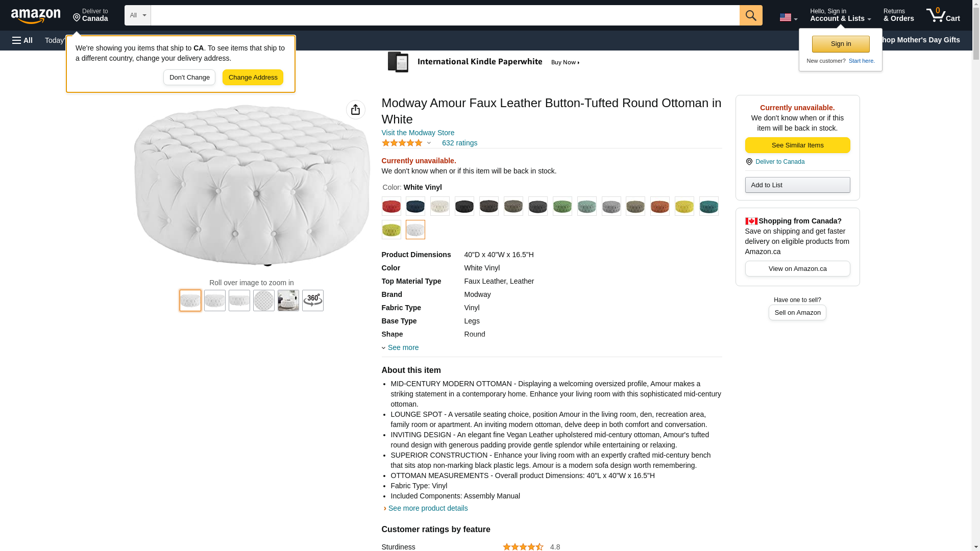Click the US flag language selector
Screen dimensions: 980x551
click(788, 17)
